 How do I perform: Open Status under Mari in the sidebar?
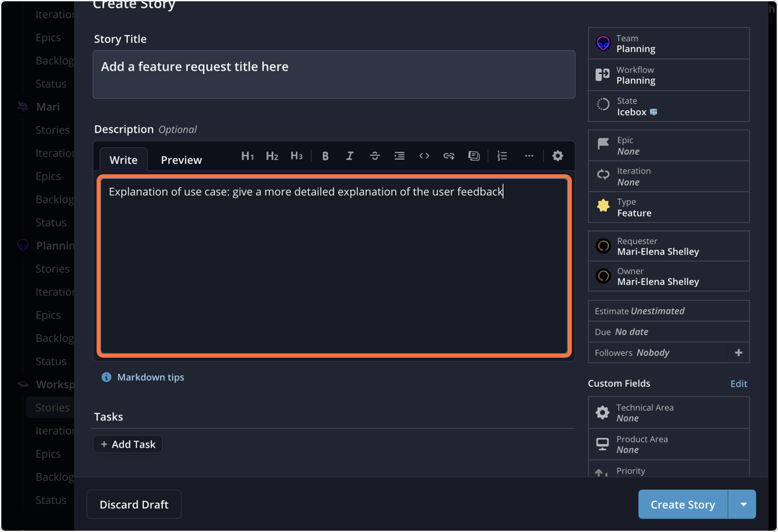click(x=51, y=223)
